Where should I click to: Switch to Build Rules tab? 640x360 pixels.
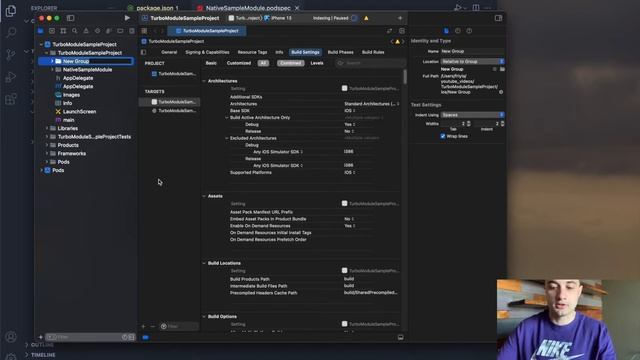click(373, 52)
